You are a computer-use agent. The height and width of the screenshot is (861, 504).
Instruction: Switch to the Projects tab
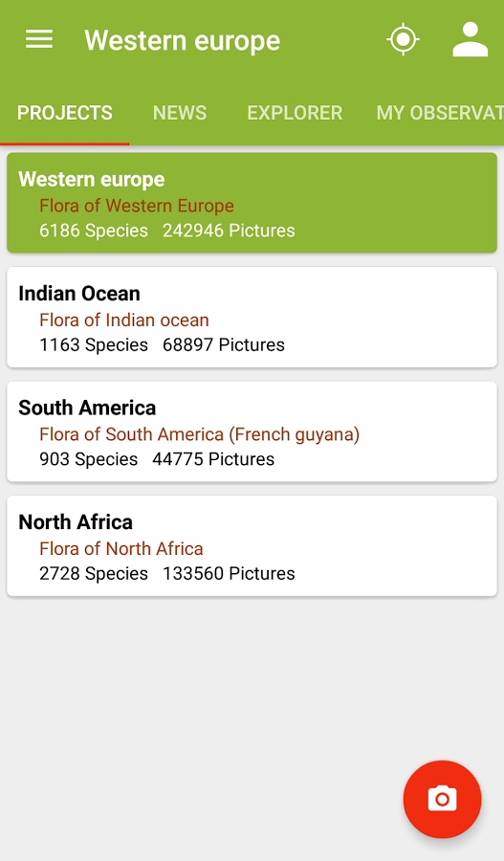[65, 113]
